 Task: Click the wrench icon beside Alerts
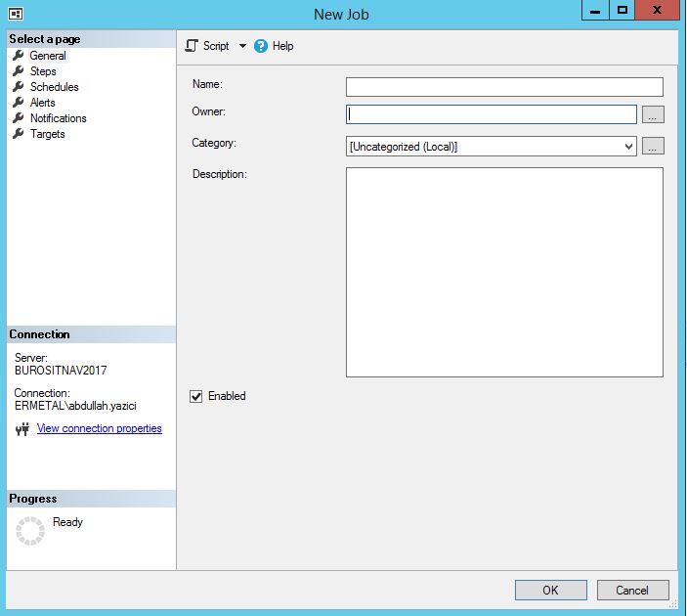[18, 103]
